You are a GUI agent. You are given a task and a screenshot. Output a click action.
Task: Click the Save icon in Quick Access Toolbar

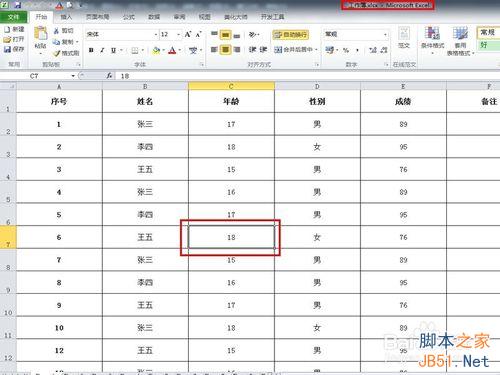pyautogui.click(x=17, y=5)
